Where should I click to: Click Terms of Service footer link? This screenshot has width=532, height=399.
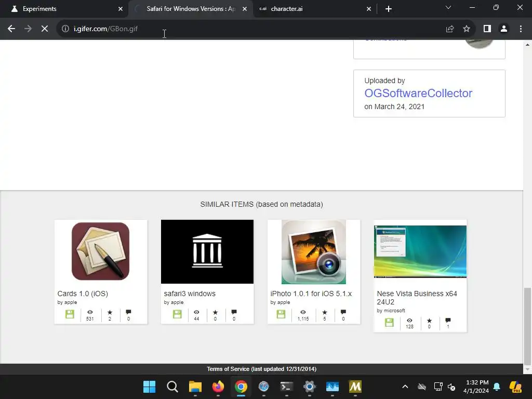point(262,369)
